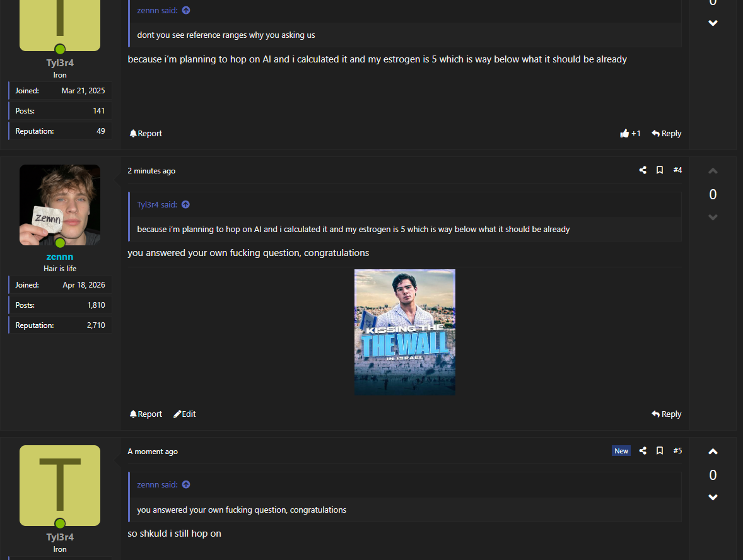The image size is (743, 560).
Task: Downvote post #5 by Tyl3r4
Action: pos(713,498)
